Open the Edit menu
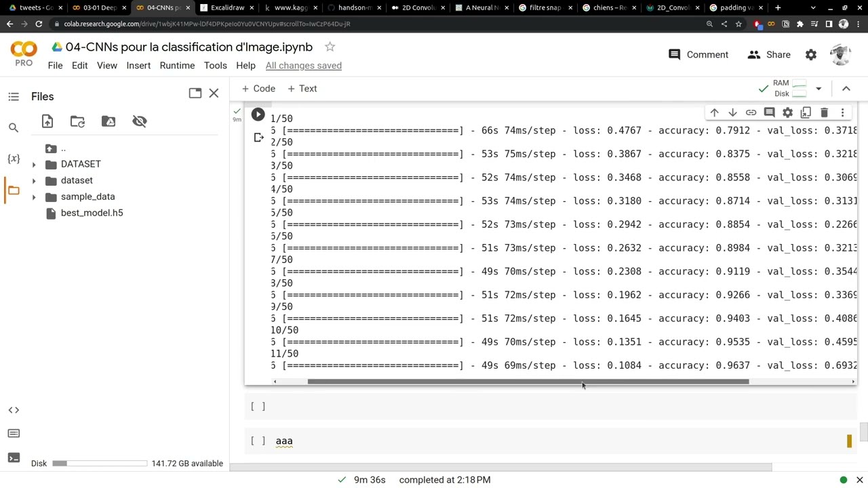Screen dimensions: 868x488 click(x=79, y=66)
